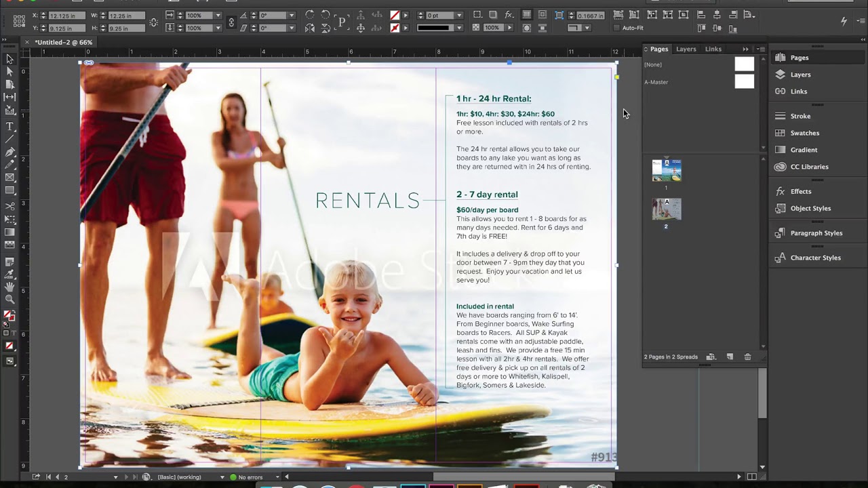Toggle constrain width and height proportions
The width and height of the screenshot is (868, 488).
pos(154,22)
